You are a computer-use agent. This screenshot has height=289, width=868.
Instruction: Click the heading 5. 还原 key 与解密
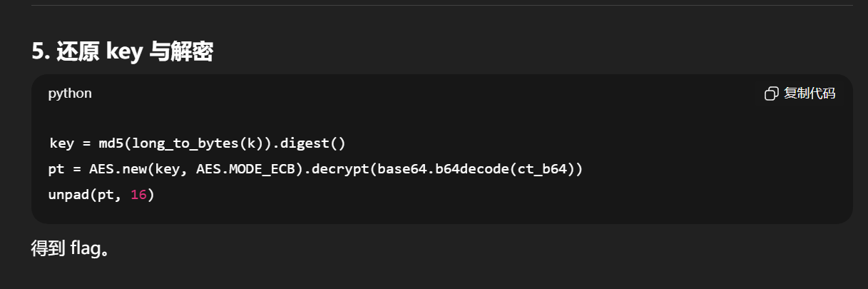[x=122, y=51]
